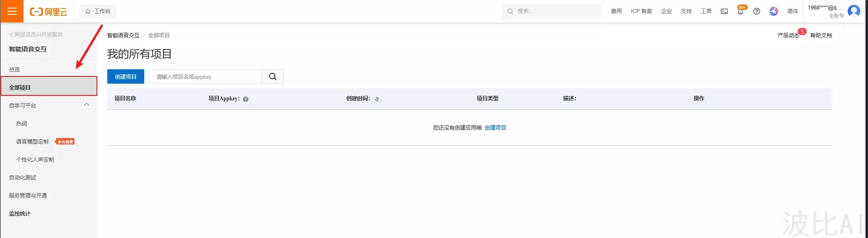Open 帮助文档 help docs link
This screenshot has width=868, height=238.
[x=821, y=35]
